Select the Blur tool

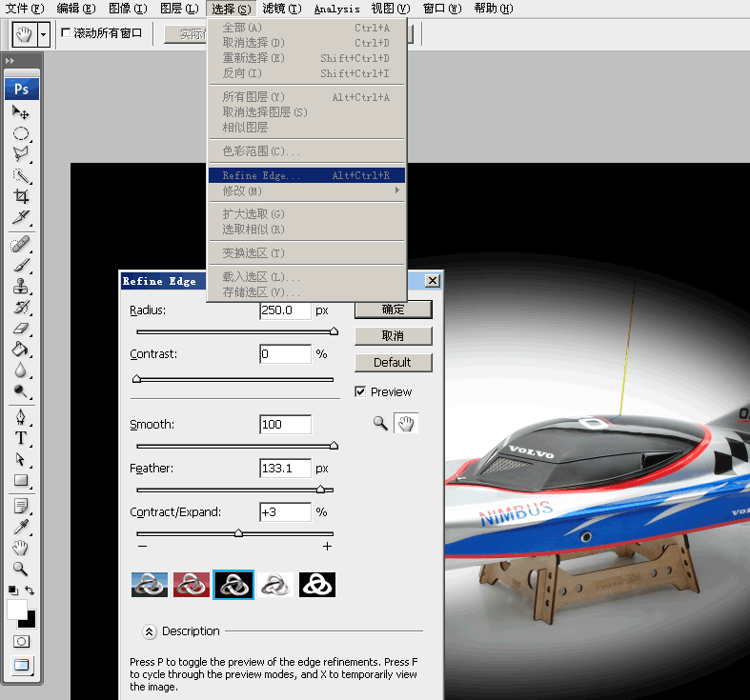point(20,370)
